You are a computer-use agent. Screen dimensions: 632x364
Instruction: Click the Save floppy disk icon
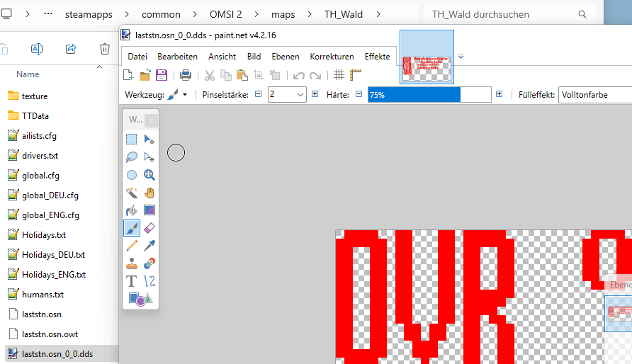click(162, 75)
